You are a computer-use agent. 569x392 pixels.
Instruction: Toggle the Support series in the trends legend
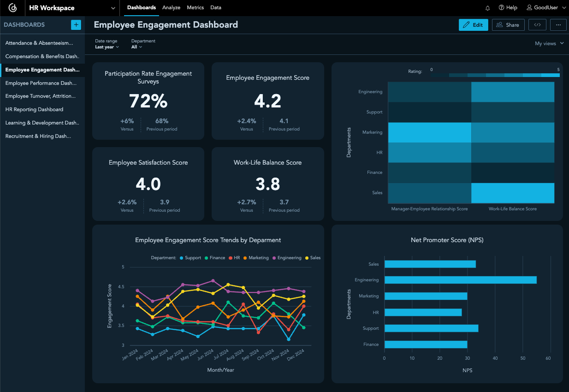(190, 258)
